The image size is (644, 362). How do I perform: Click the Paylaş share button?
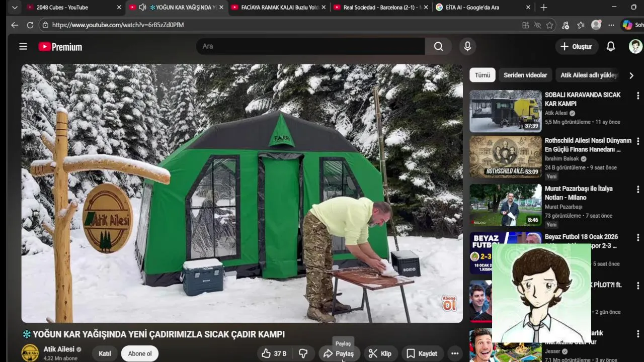coord(339,353)
